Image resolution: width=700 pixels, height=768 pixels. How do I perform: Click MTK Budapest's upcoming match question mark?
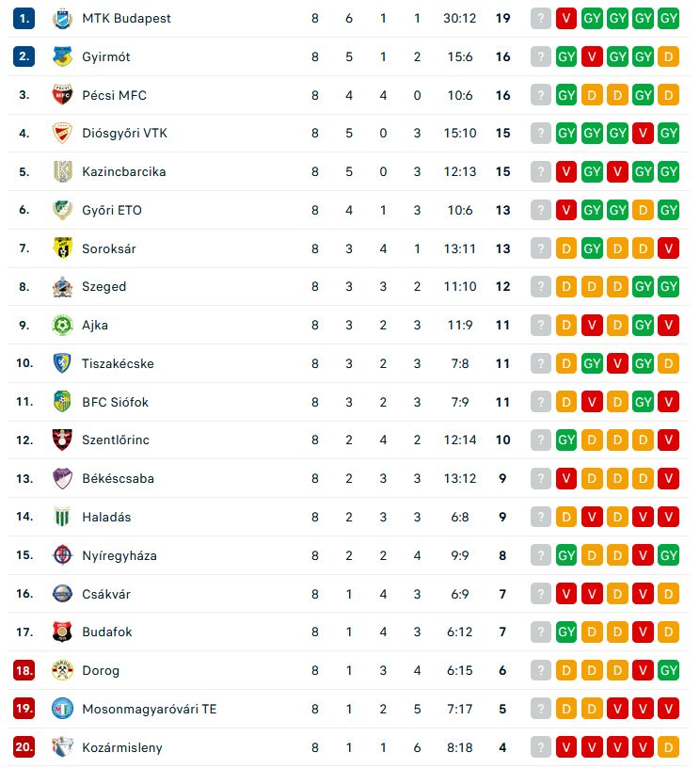(540, 19)
